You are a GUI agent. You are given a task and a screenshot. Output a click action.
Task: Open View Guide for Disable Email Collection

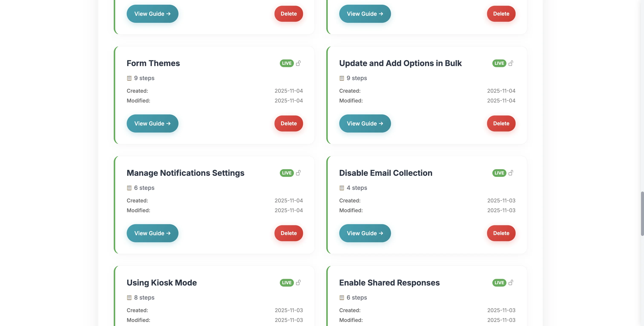(365, 233)
